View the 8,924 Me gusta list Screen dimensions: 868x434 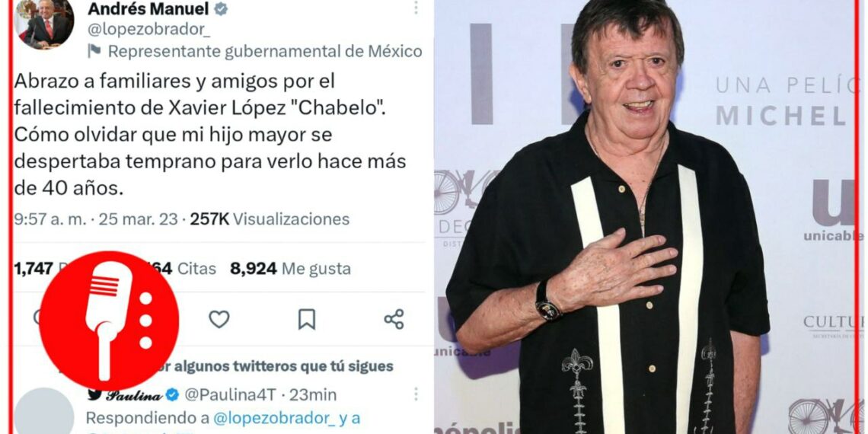(291, 269)
